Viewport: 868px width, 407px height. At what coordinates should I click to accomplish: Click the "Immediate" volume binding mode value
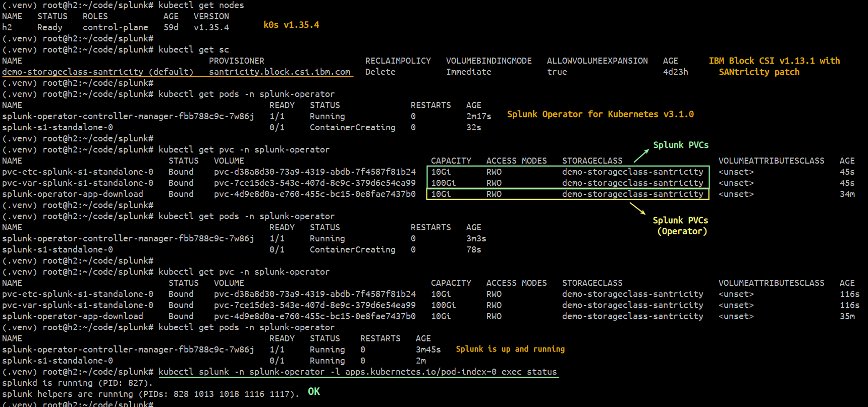coord(469,72)
